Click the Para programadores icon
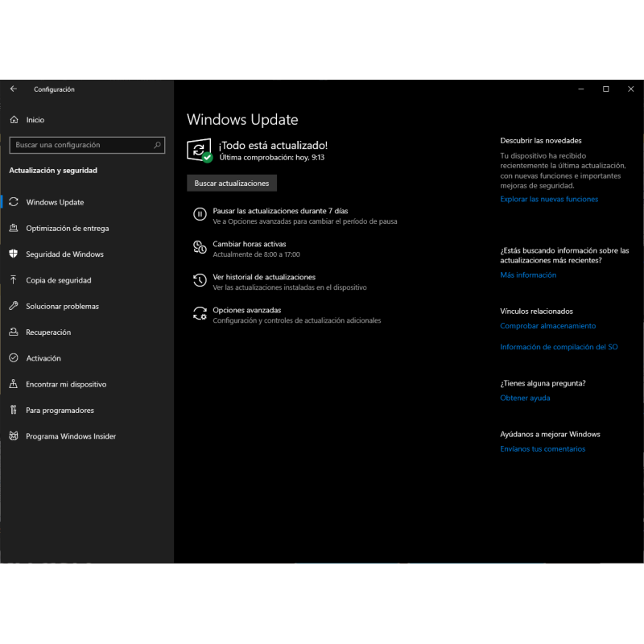644x644 pixels. [14, 410]
